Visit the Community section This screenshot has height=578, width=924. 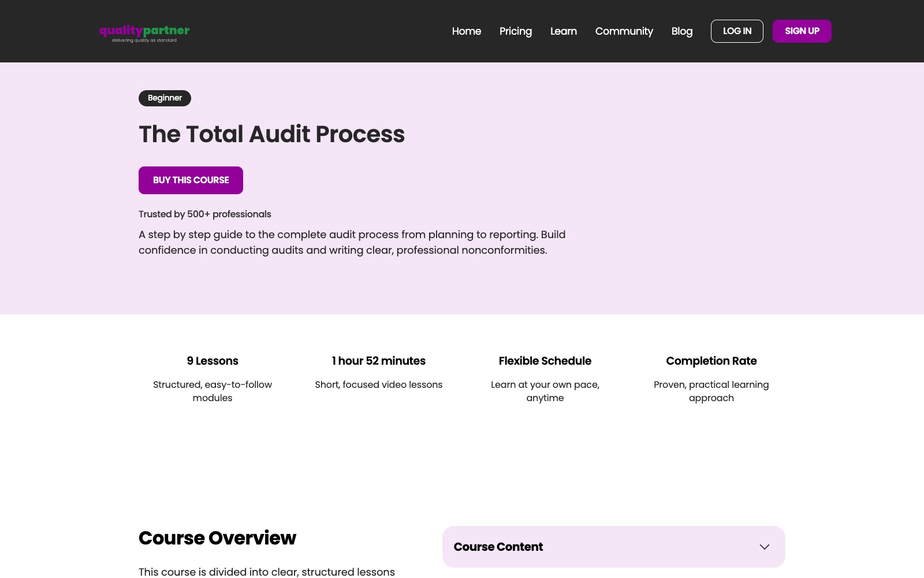pyautogui.click(x=624, y=31)
